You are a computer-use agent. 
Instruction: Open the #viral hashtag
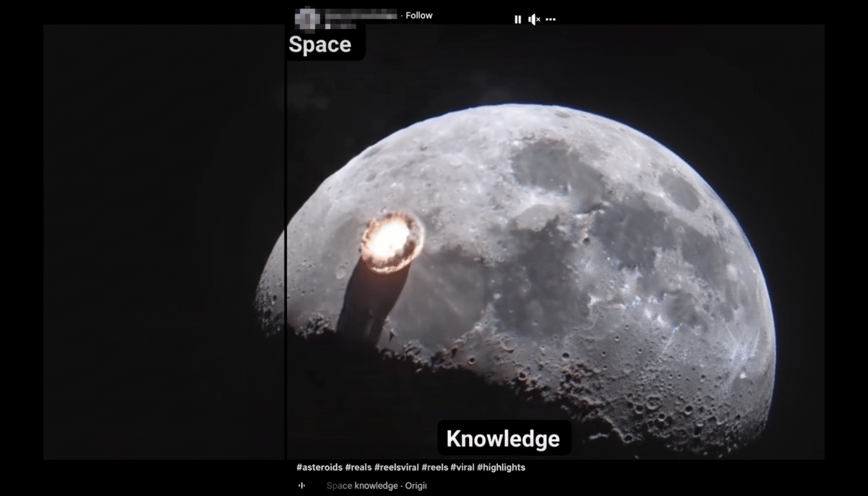pos(462,467)
